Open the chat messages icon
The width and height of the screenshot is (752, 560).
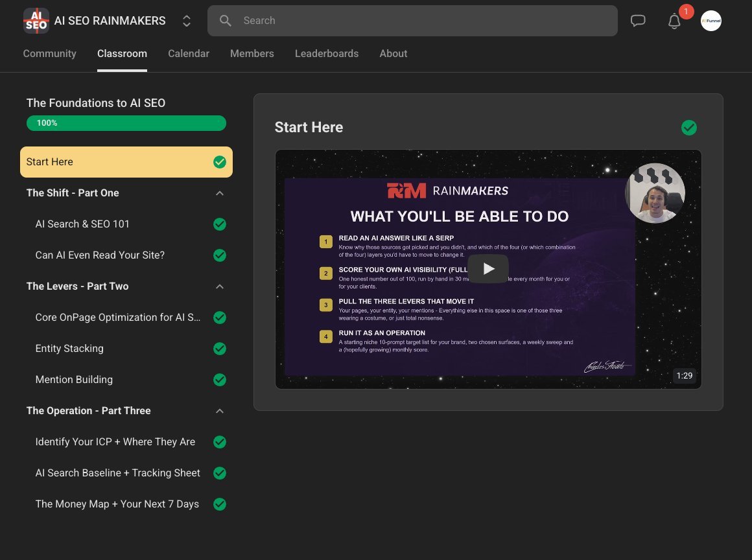pos(638,21)
